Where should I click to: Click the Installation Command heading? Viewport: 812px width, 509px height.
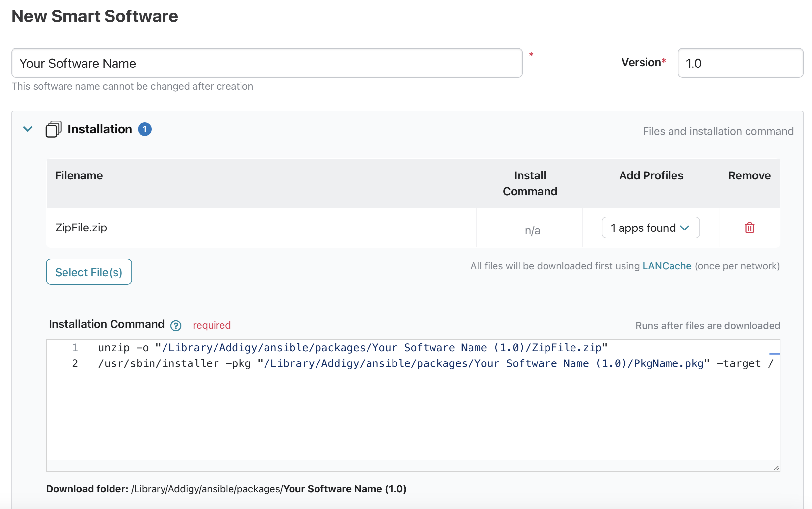coord(106,324)
